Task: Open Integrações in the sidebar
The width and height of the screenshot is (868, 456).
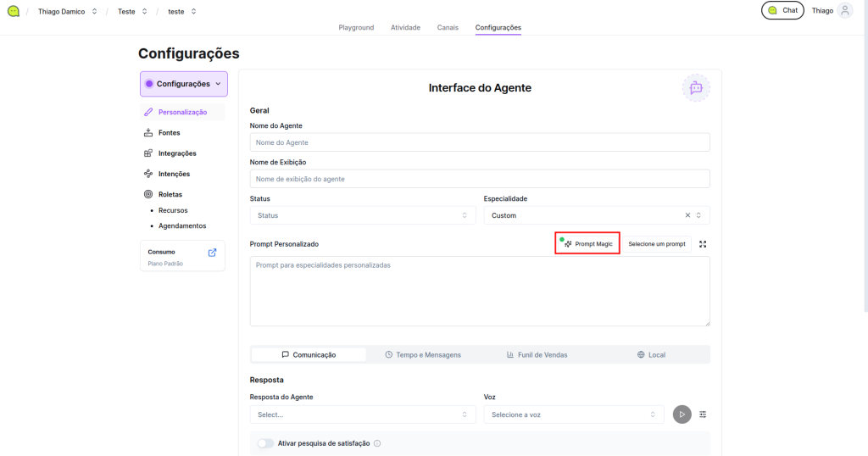Action: [176, 153]
